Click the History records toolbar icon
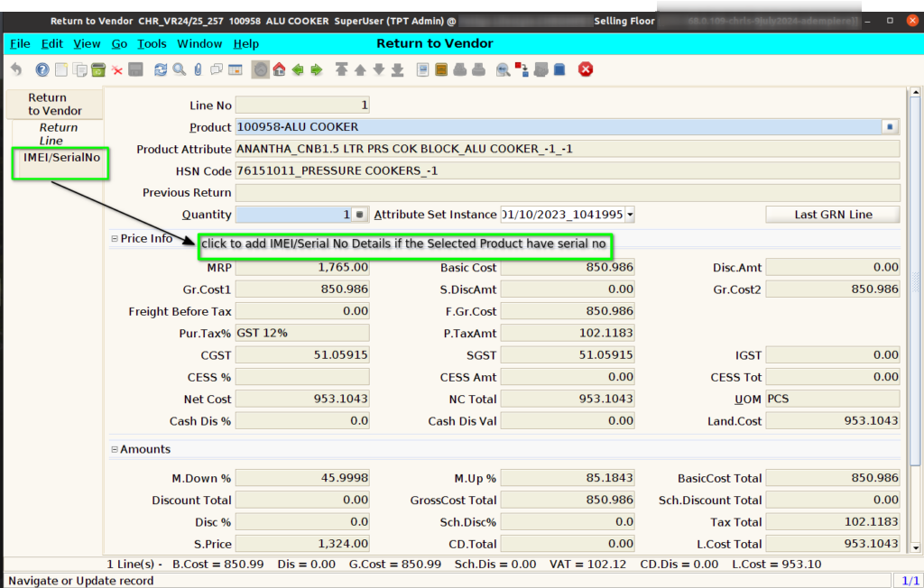 coord(261,69)
